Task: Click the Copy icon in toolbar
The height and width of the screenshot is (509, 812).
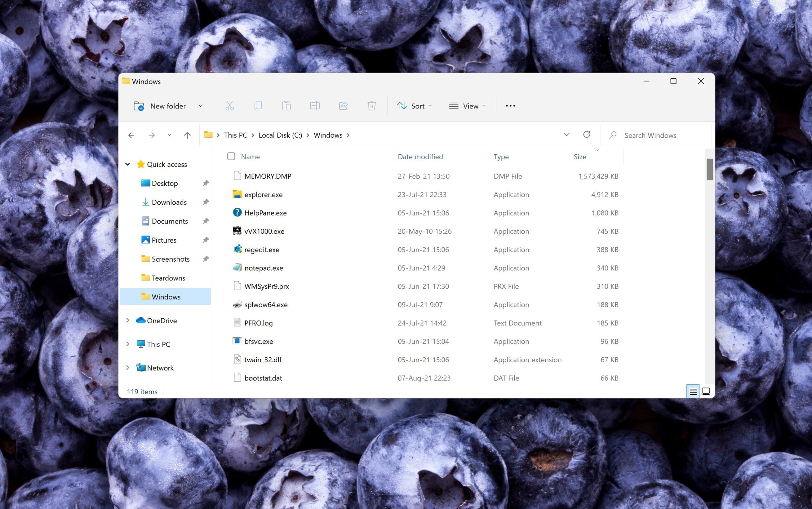Action: click(258, 106)
